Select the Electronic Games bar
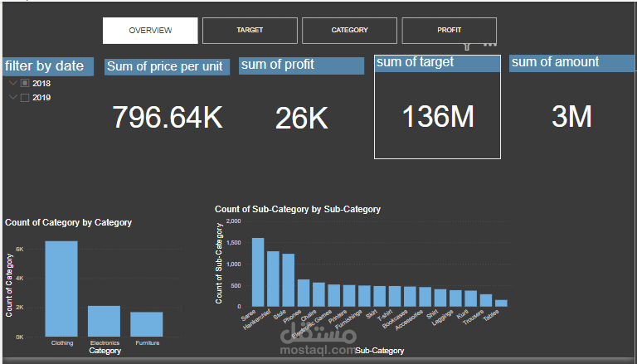This screenshot has width=637, height=364. tap(334, 295)
